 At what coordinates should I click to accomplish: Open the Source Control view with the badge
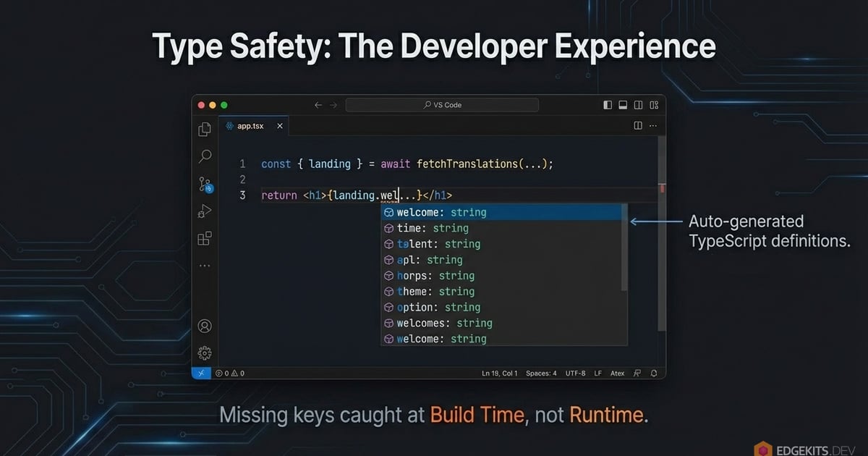pyautogui.click(x=204, y=185)
